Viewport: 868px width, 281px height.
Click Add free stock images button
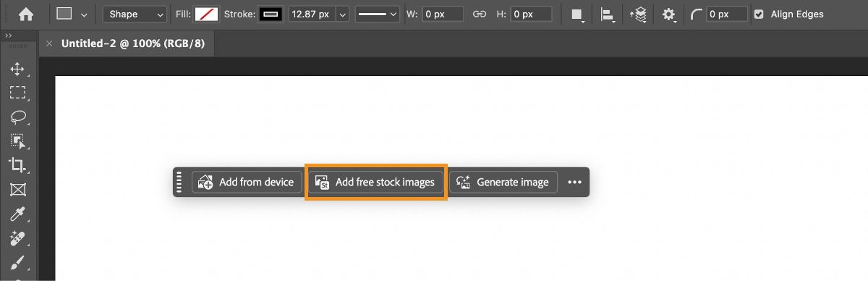click(x=375, y=183)
